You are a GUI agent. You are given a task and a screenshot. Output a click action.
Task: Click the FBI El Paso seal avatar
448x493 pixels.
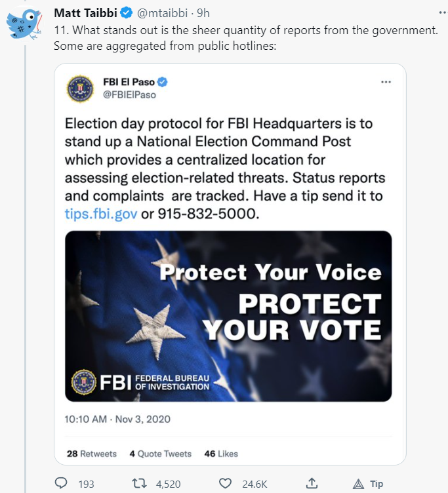coord(81,89)
